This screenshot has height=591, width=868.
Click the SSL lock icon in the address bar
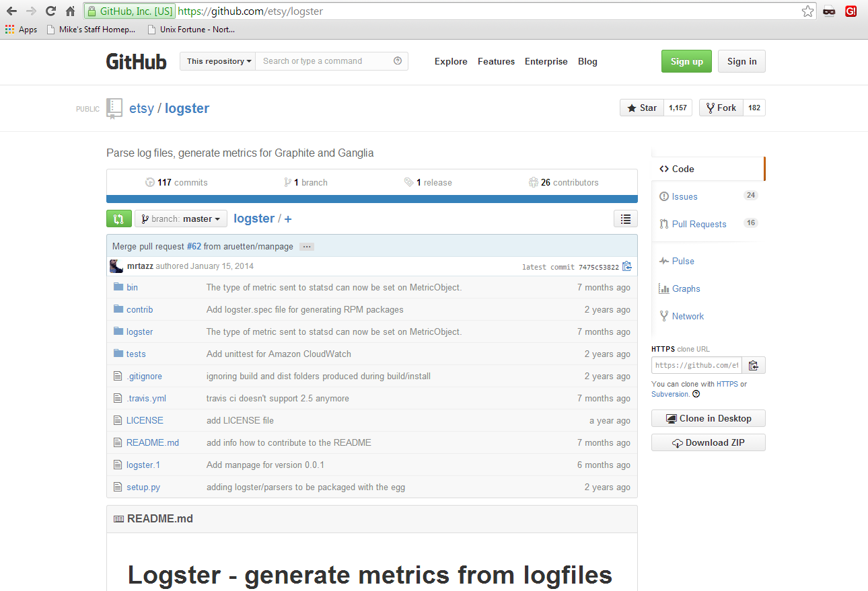[92, 11]
